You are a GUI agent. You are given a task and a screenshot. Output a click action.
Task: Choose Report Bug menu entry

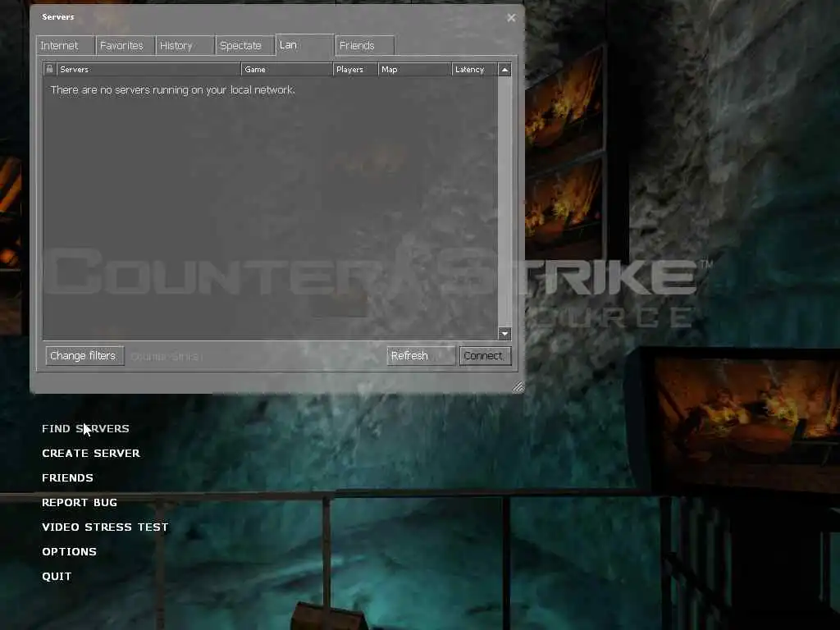(80, 503)
